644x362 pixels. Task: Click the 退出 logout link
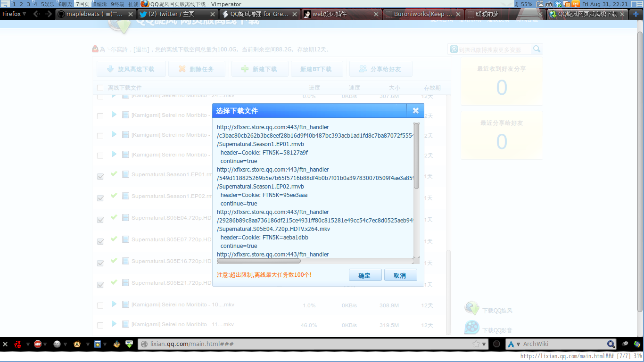point(141,49)
